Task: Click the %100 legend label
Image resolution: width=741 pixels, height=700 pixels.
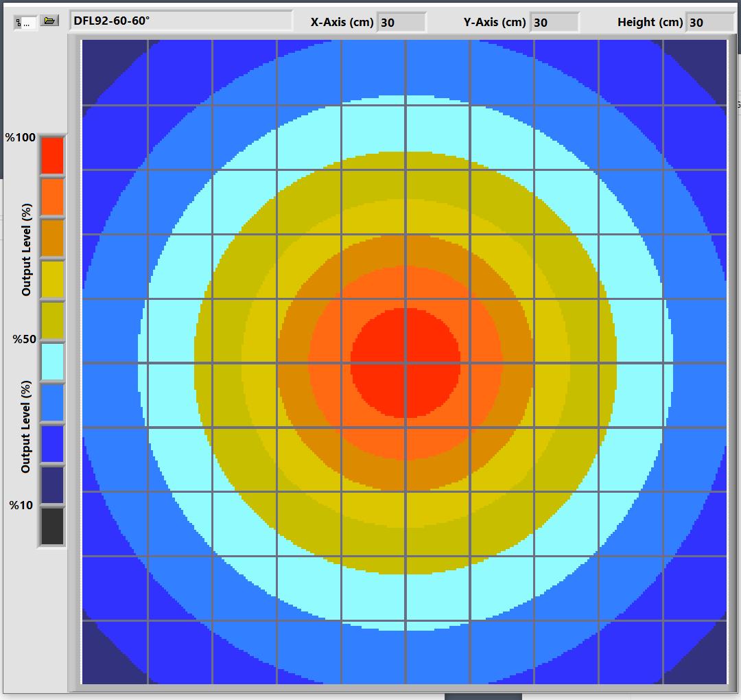Action: click(x=21, y=137)
